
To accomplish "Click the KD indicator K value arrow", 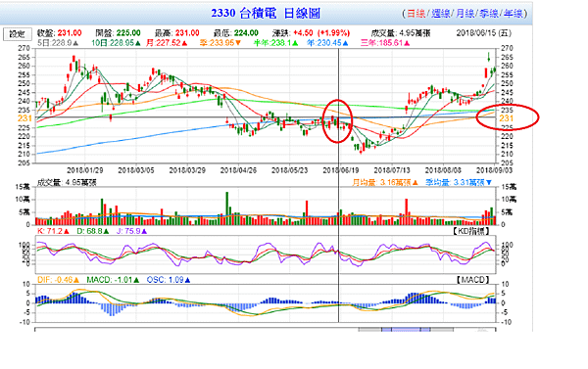I will pos(67,232).
